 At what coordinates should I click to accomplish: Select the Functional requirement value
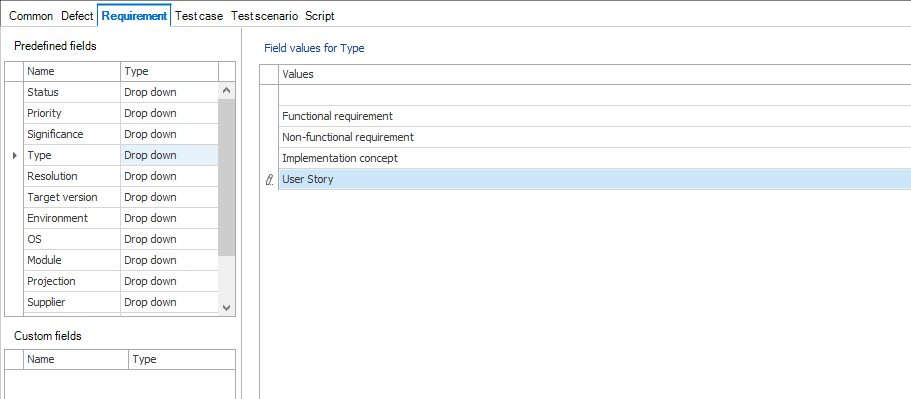594,116
